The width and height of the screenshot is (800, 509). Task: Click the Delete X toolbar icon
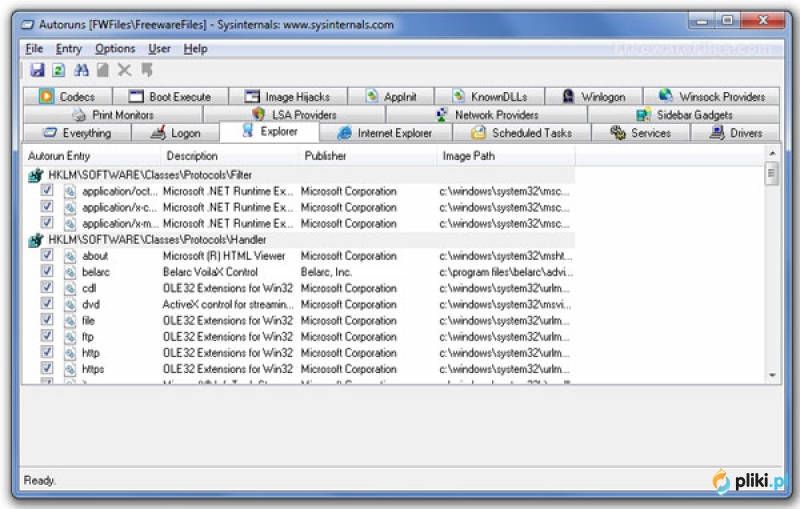click(124, 70)
